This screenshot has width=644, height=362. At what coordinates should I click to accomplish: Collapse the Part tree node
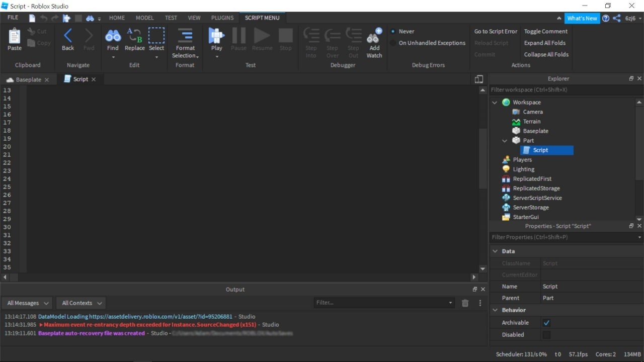(x=505, y=141)
